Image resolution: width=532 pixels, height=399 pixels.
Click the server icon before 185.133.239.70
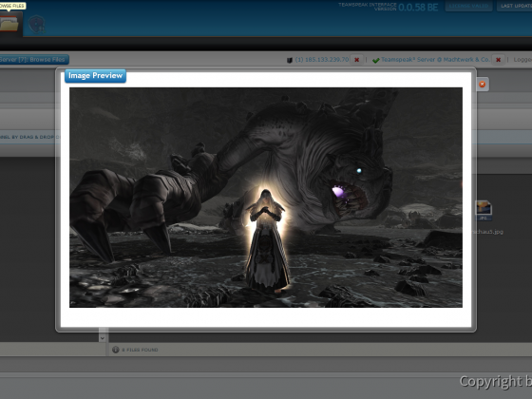(x=290, y=60)
